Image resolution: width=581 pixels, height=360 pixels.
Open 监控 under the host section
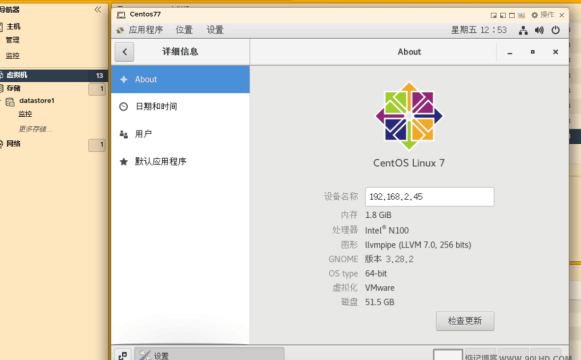tap(12, 56)
